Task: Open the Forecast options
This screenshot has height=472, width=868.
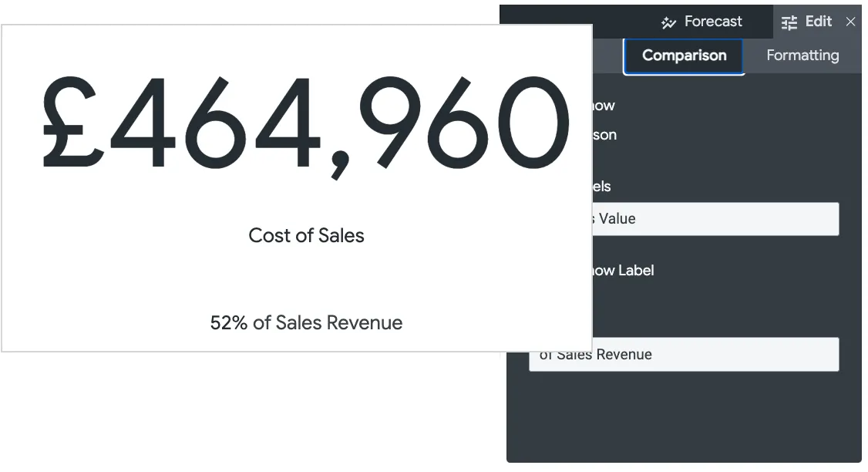Action: [712, 22]
